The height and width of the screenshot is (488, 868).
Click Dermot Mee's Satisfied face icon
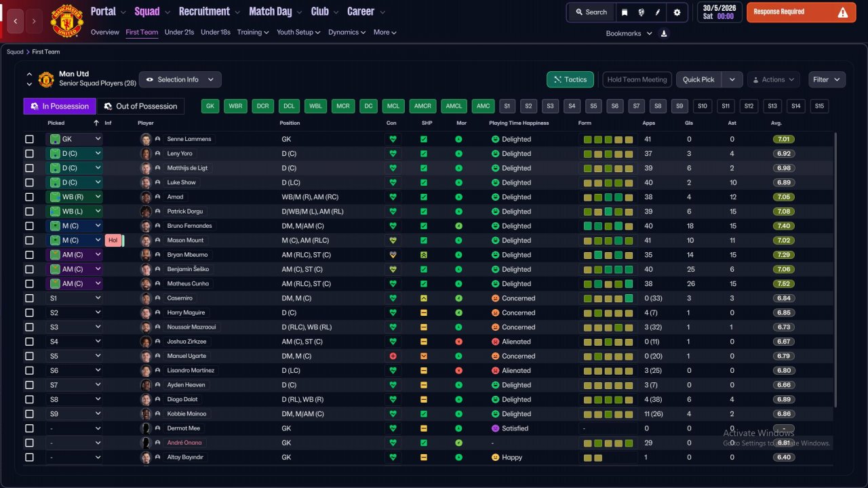click(x=495, y=428)
